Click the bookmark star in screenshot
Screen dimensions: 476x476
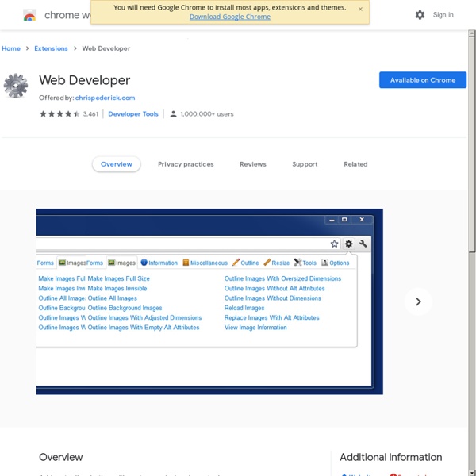pos(334,244)
